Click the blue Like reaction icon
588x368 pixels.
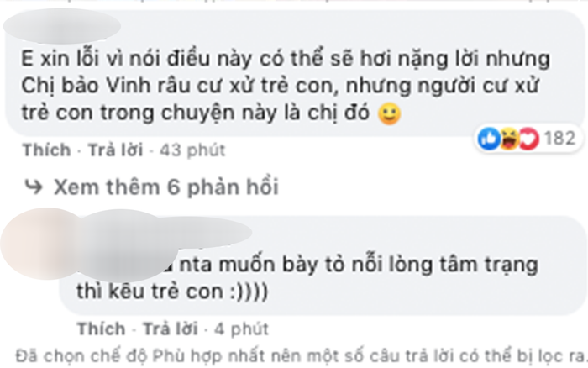[490, 139]
